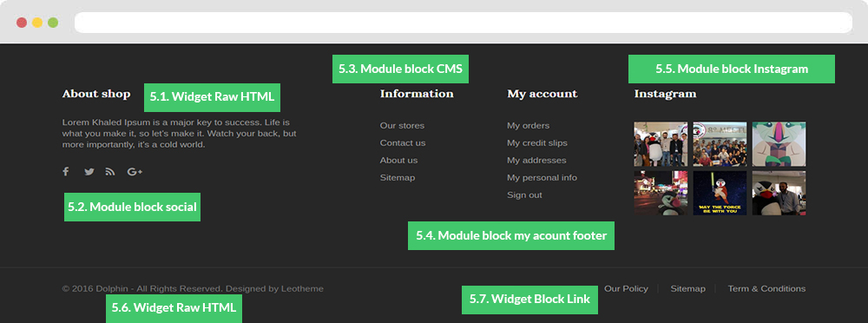This screenshot has width=868, height=323.
Task: Open the Twitter social icon
Action: pyautogui.click(x=89, y=172)
